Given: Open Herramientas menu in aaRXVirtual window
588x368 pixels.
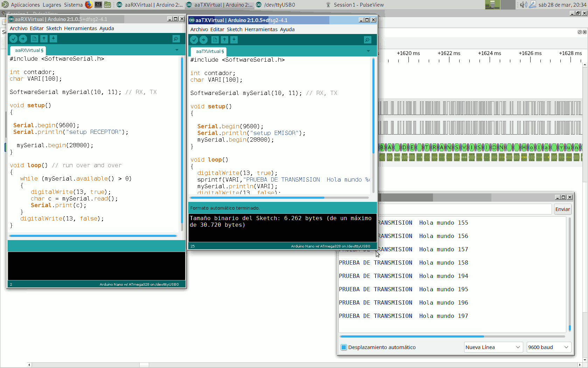Looking at the screenshot, I should point(80,28).
